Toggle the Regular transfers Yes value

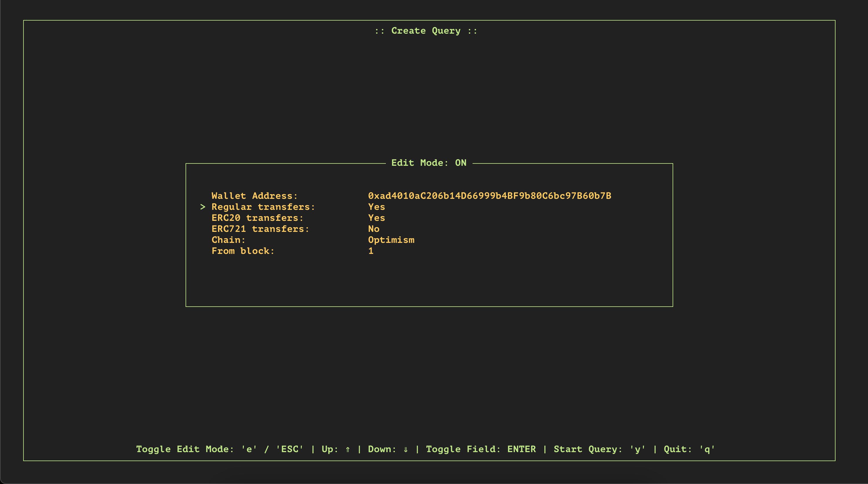pyautogui.click(x=376, y=207)
